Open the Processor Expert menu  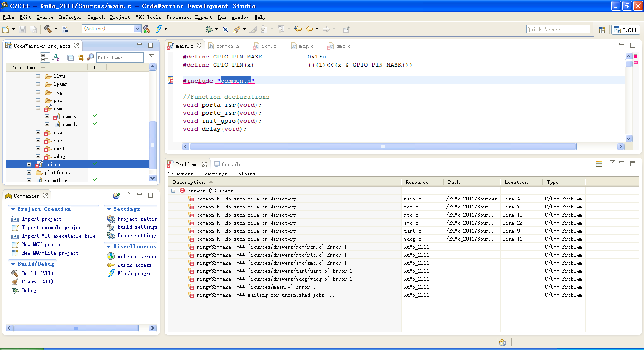(189, 17)
